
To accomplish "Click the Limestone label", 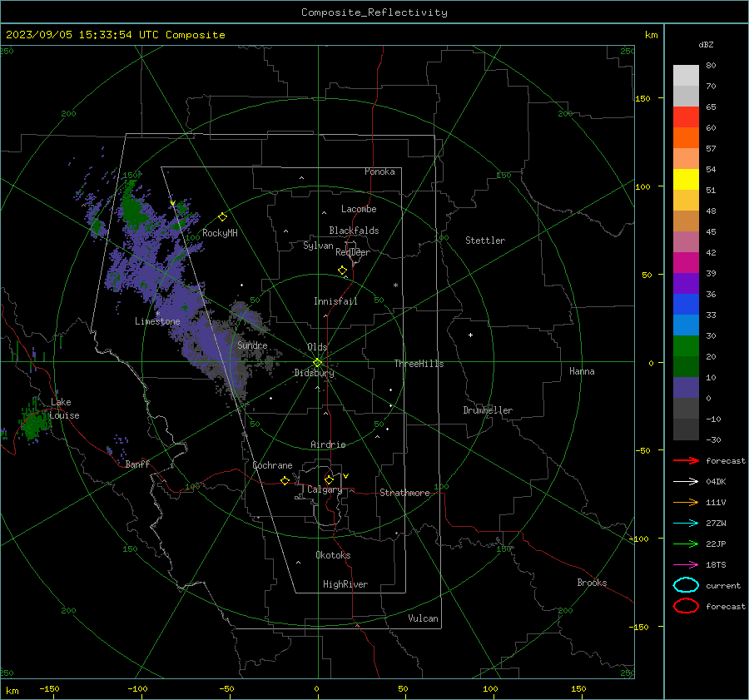I will (x=157, y=321).
